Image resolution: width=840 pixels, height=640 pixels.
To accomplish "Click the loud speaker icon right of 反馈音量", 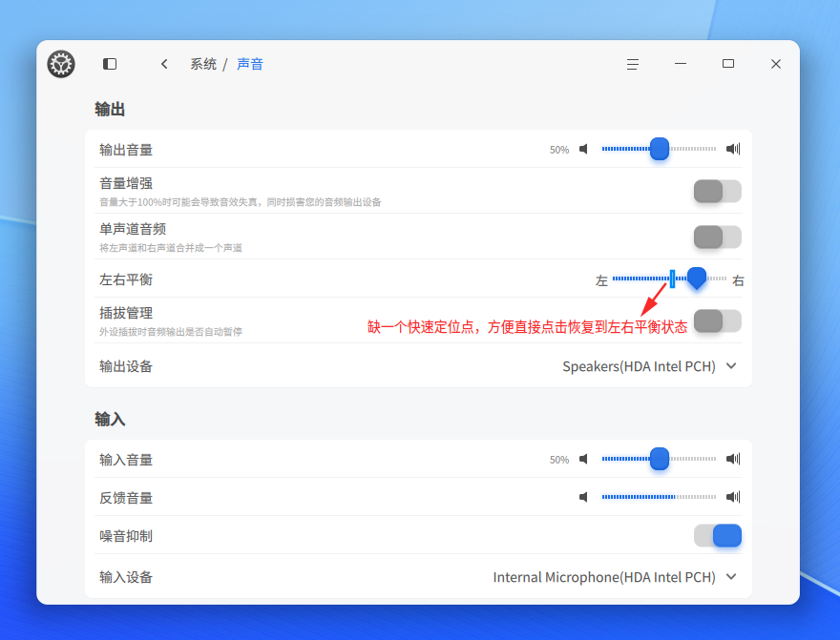I will point(733,497).
